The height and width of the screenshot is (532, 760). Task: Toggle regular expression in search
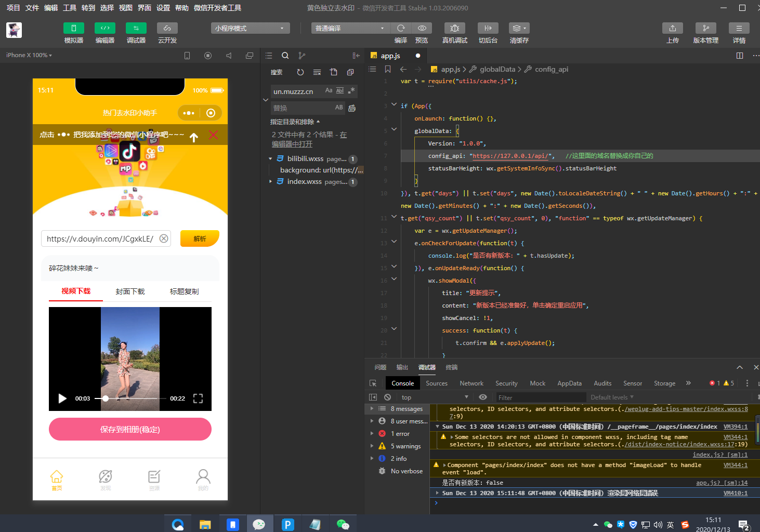coord(351,90)
